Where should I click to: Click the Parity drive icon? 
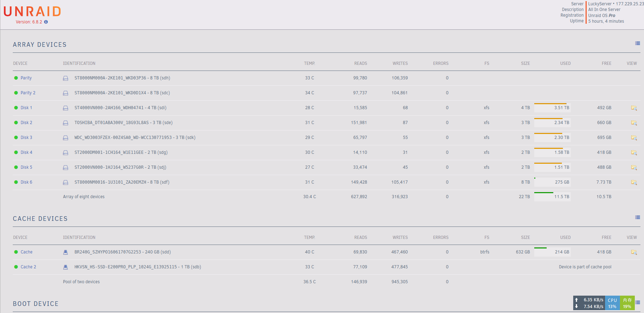pyautogui.click(x=65, y=78)
